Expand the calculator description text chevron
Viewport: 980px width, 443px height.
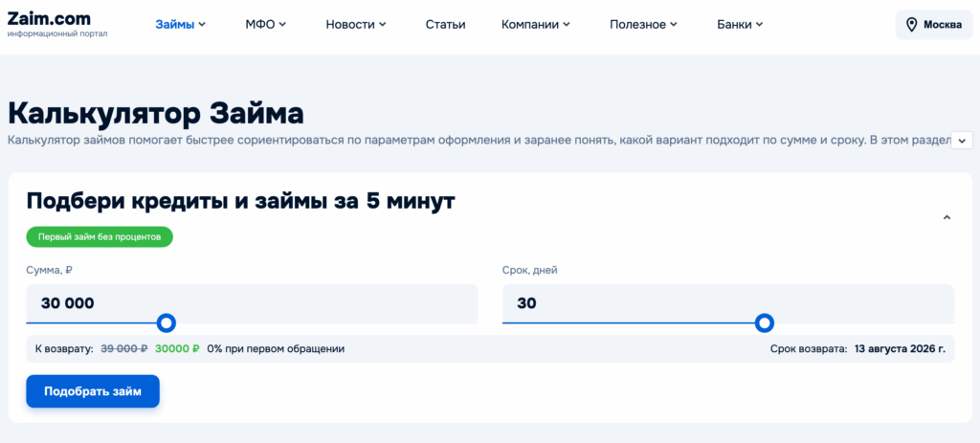tap(961, 141)
